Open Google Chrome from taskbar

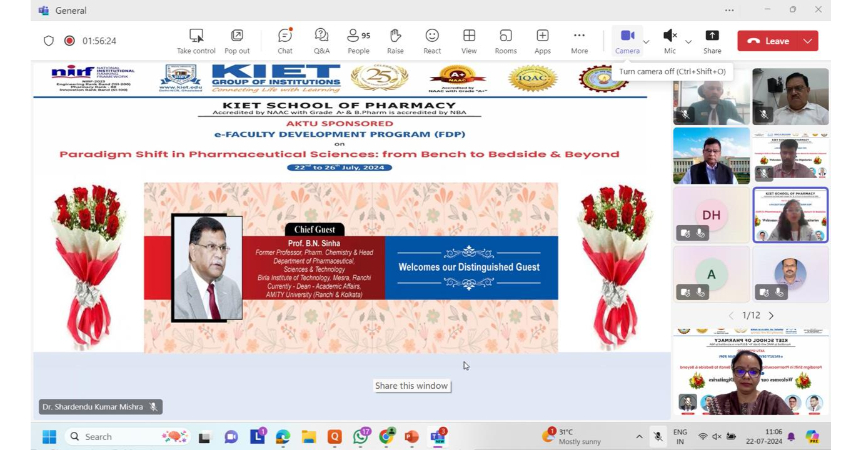pos(387,436)
